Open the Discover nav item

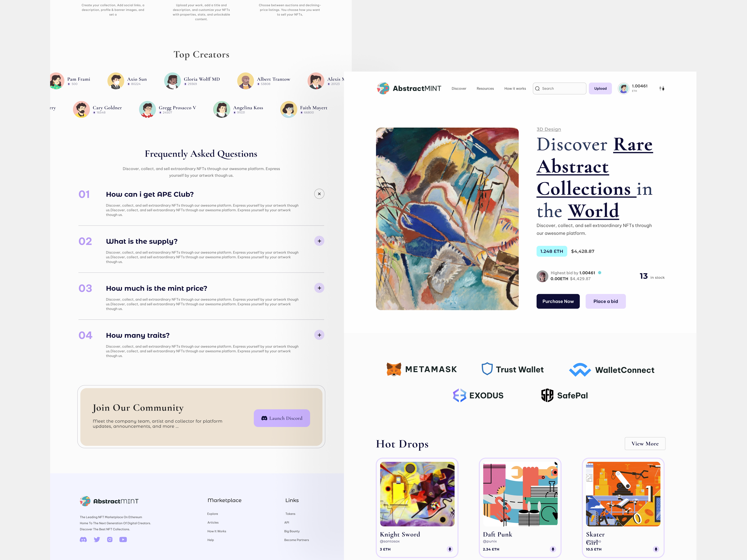click(x=459, y=88)
